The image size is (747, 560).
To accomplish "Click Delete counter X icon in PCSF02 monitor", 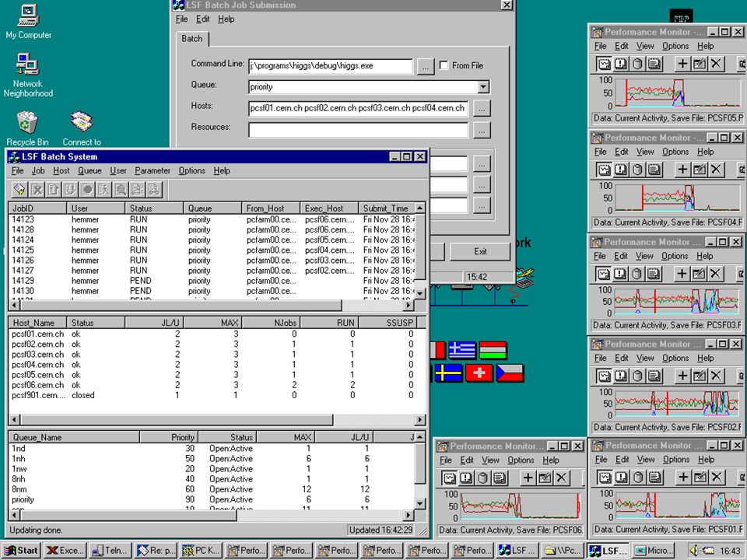I will point(716,376).
